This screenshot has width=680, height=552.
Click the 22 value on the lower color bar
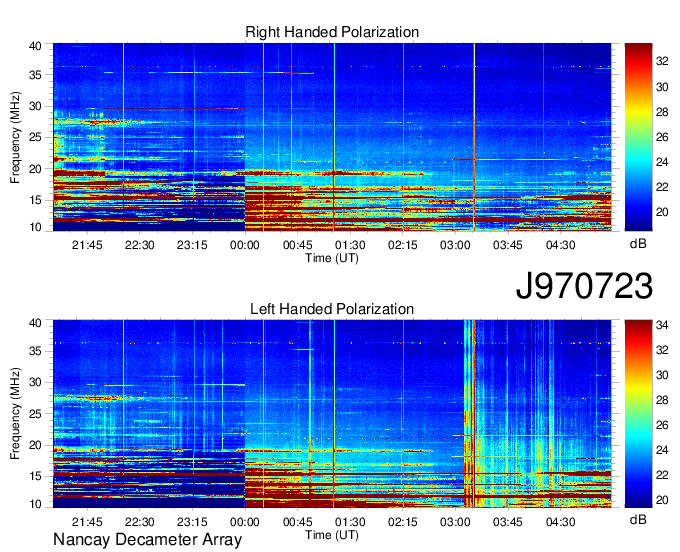(662, 475)
